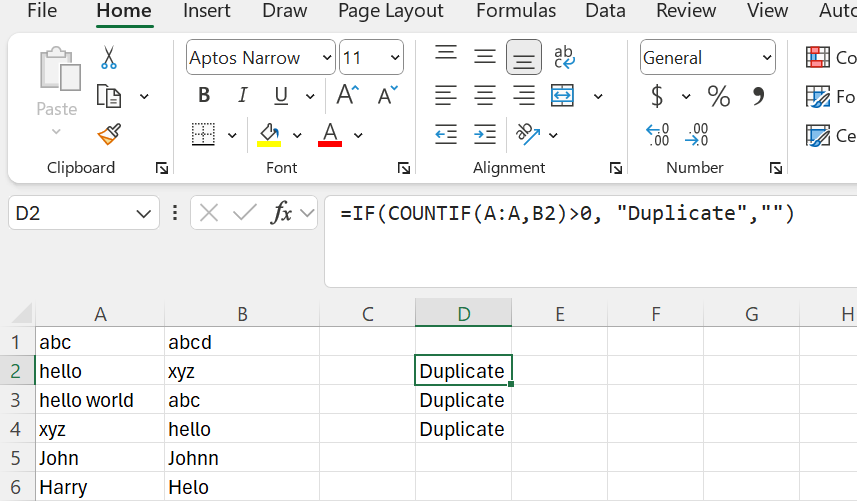Open the File tab
The height and width of the screenshot is (501, 857).
(x=42, y=10)
